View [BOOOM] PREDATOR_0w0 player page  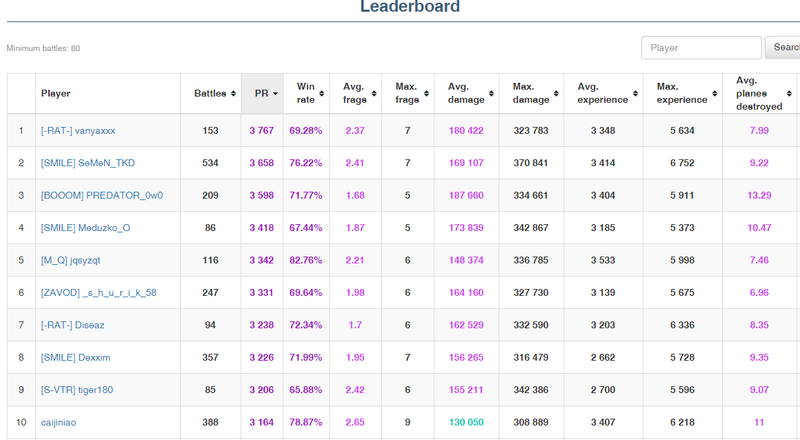(x=102, y=195)
